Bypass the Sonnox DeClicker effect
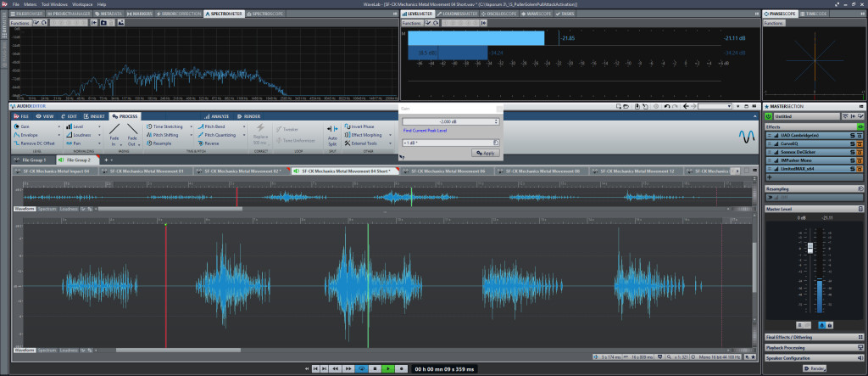Viewport: 868px width, 376px height. coord(860,152)
